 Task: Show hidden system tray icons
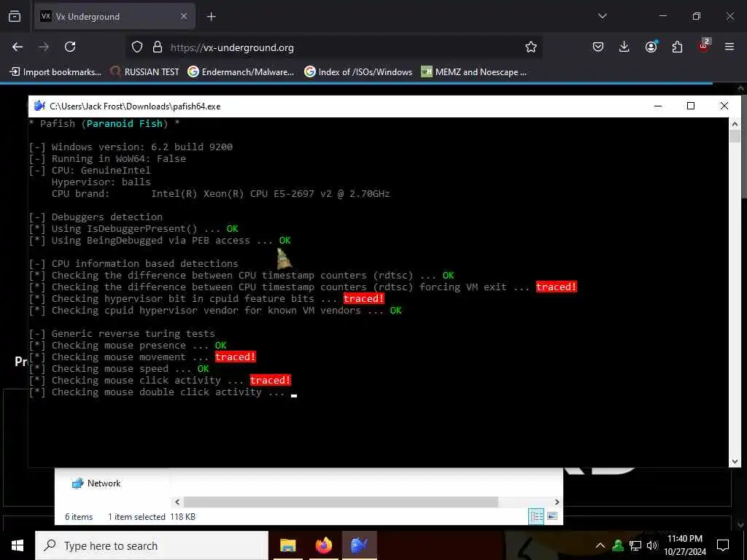pyautogui.click(x=600, y=545)
